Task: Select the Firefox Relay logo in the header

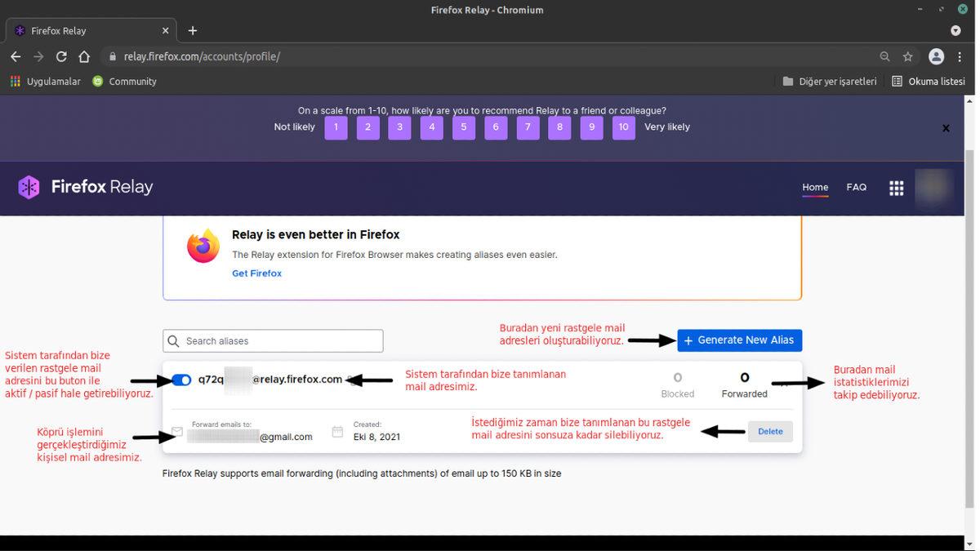Action: pos(84,187)
